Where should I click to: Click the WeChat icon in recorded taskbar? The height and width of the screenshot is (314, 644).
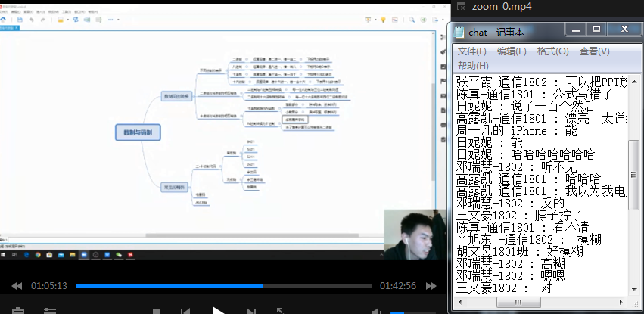(x=119, y=255)
